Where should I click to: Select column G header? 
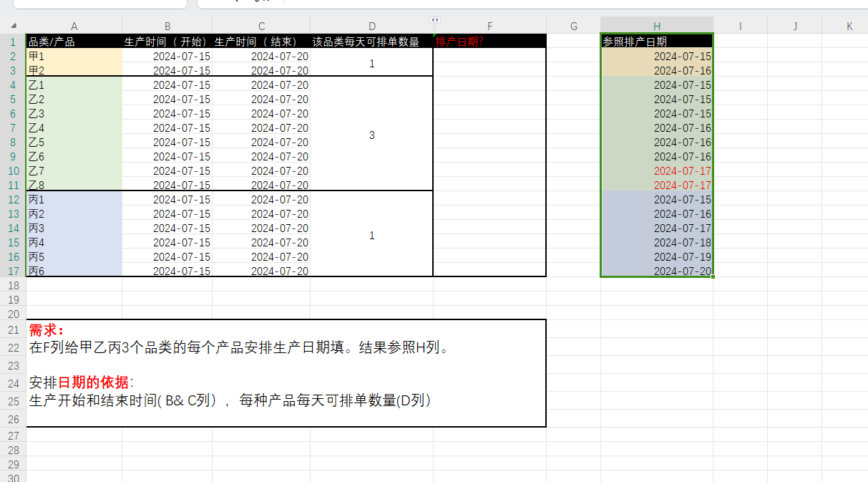tap(574, 26)
